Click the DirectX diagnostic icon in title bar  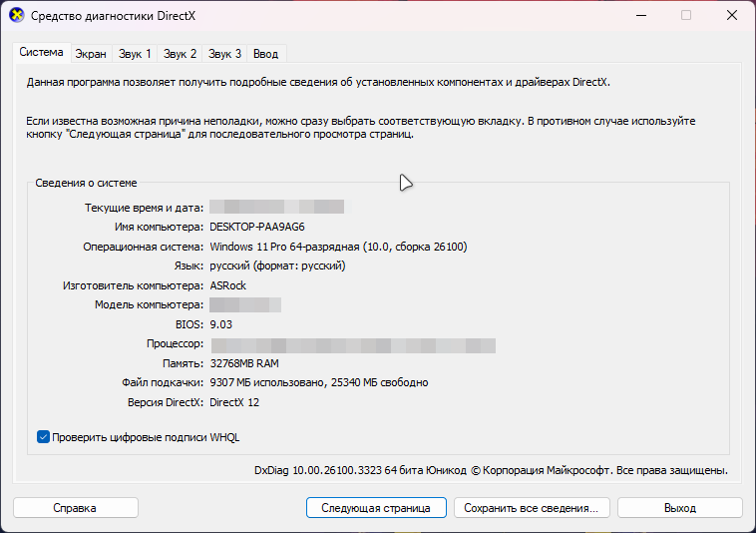click(x=16, y=15)
